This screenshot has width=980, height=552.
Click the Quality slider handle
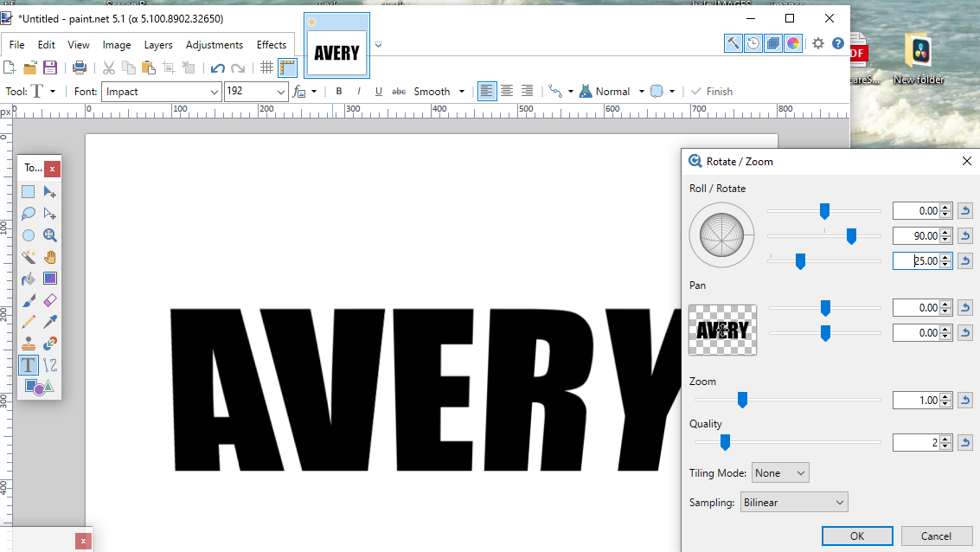pos(725,442)
